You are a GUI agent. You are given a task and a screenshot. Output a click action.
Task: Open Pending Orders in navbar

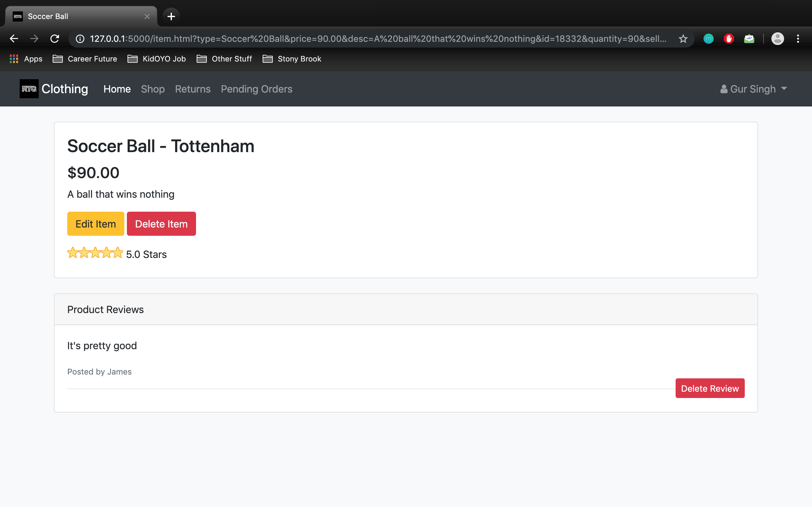(256, 89)
